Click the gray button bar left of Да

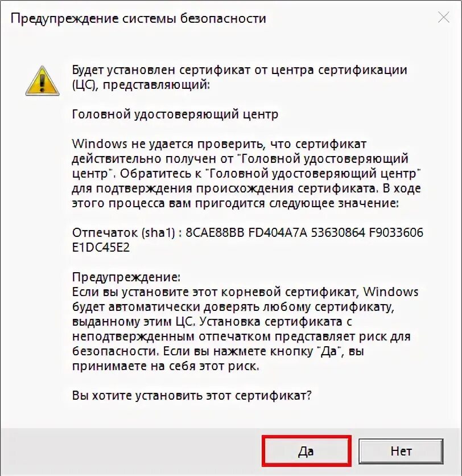(x=130, y=451)
